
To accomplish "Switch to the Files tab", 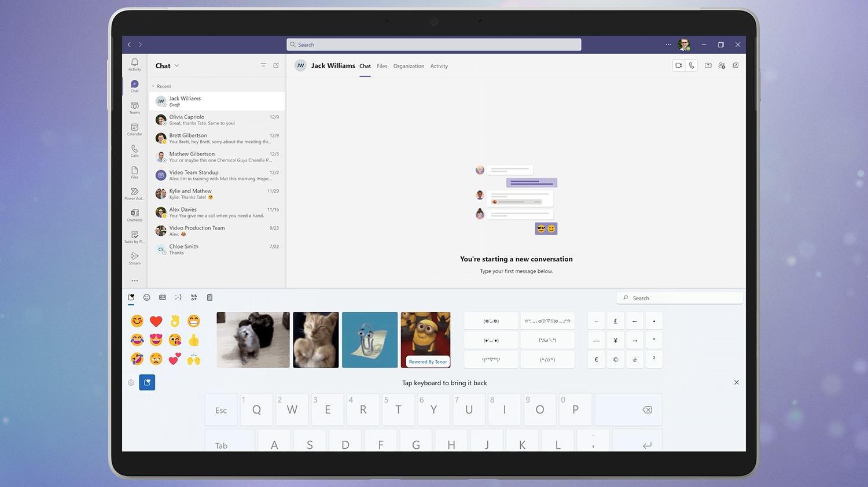I will tap(382, 67).
